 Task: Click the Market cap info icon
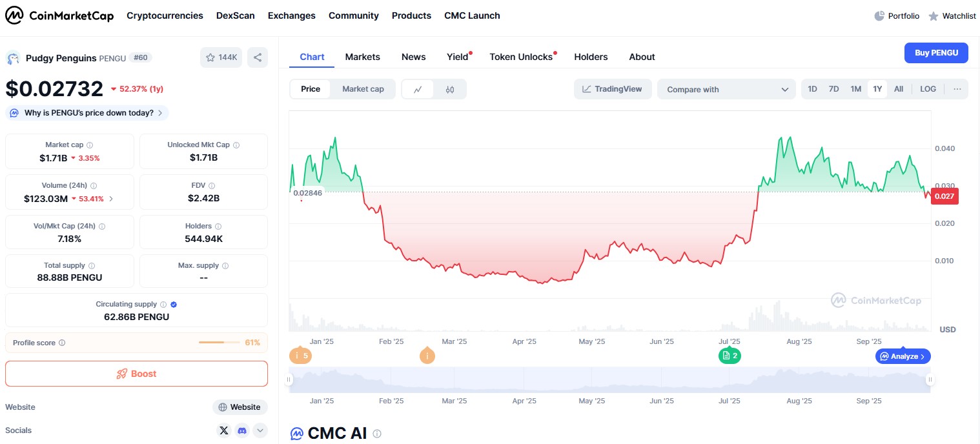click(90, 145)
